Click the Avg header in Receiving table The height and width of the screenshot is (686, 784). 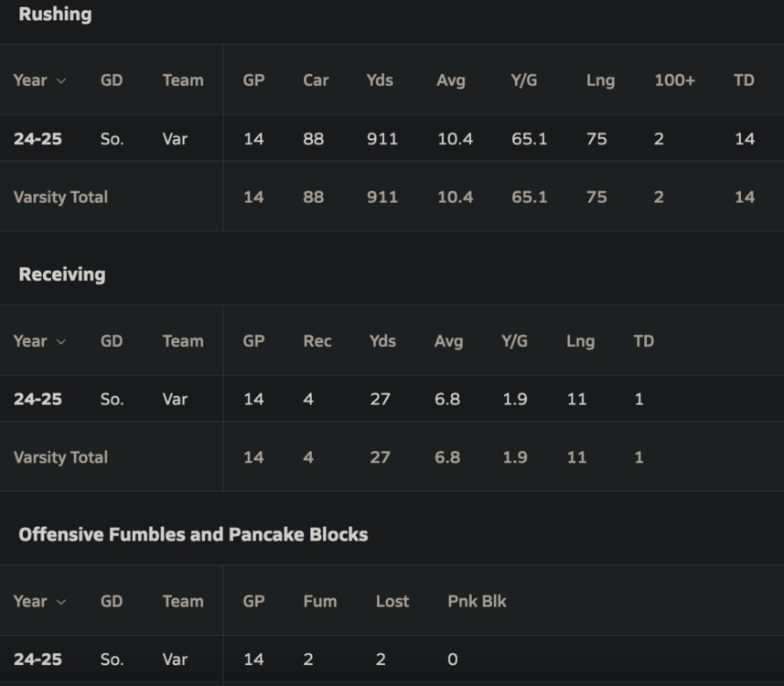click(x=448, y=341)
